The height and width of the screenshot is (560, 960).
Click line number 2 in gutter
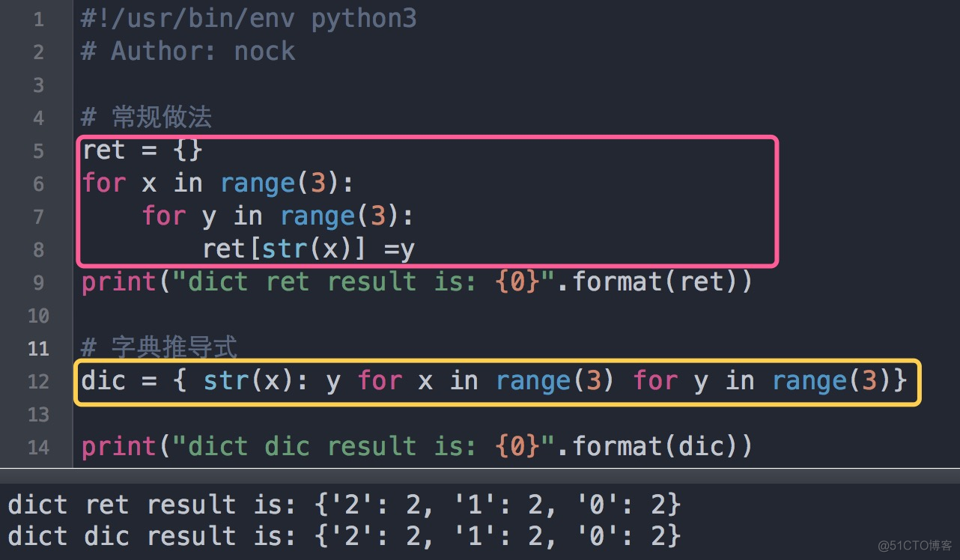click(38, 52)
